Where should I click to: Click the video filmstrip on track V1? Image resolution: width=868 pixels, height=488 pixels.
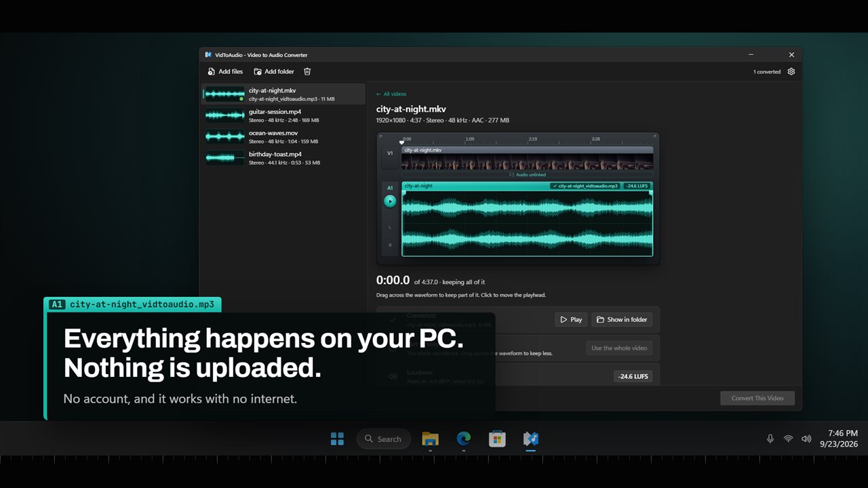(528, 161)
